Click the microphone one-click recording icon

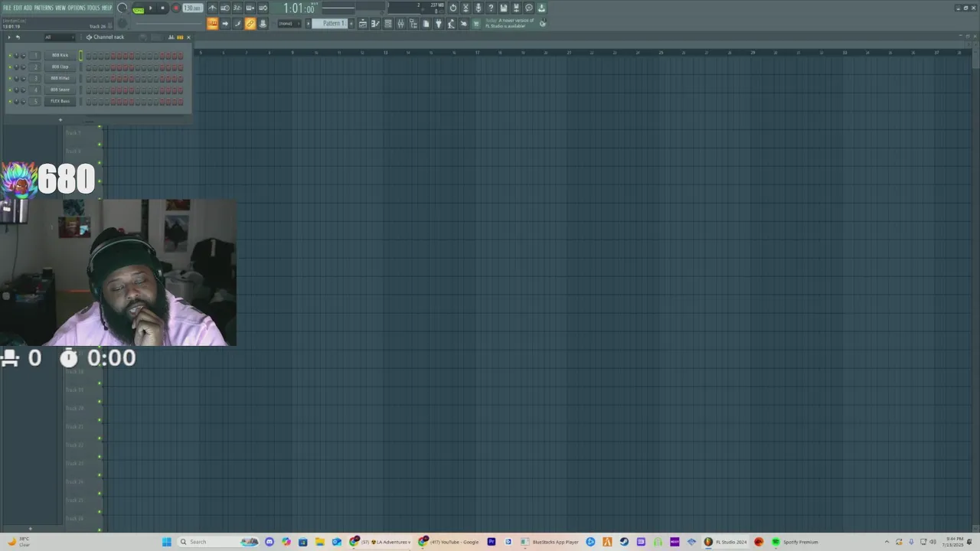pyautogui.click(x=479, y=8)
